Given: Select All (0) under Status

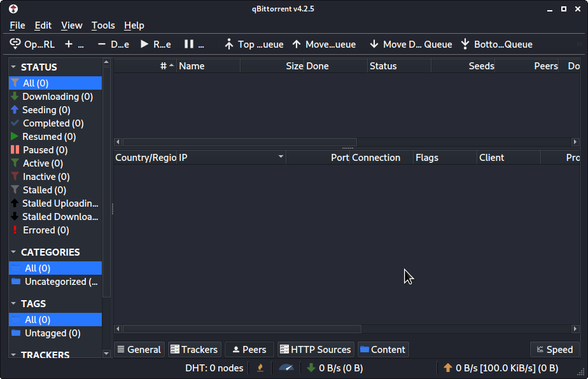Looking at the screenshot, I should (55, 83).
